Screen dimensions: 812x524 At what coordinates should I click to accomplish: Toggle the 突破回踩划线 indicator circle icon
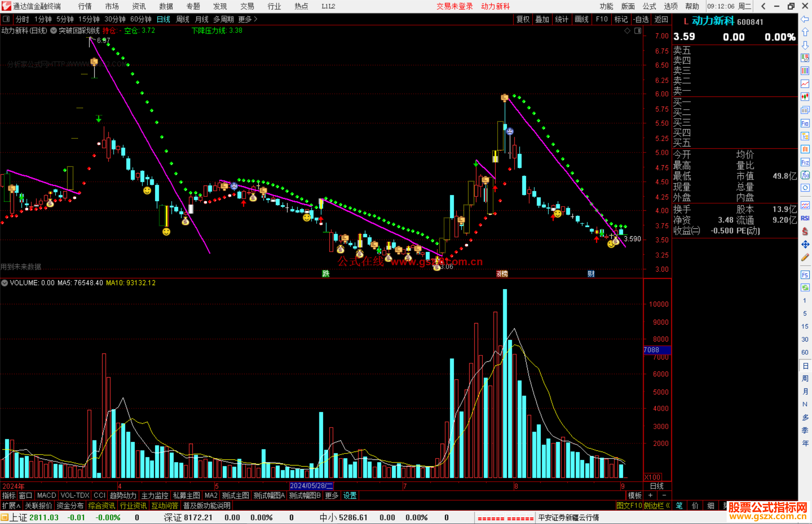pos(53,31)
